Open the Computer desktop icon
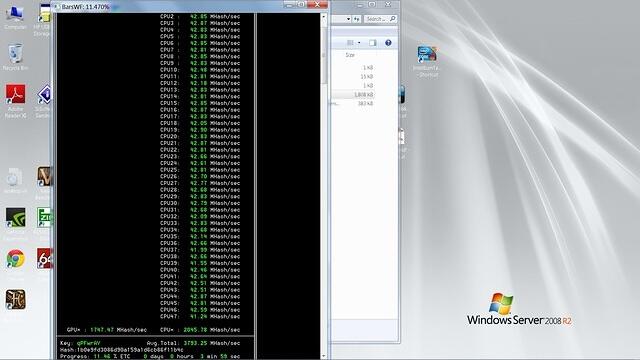This screenshot has width=640, height=360. point(15,17)
